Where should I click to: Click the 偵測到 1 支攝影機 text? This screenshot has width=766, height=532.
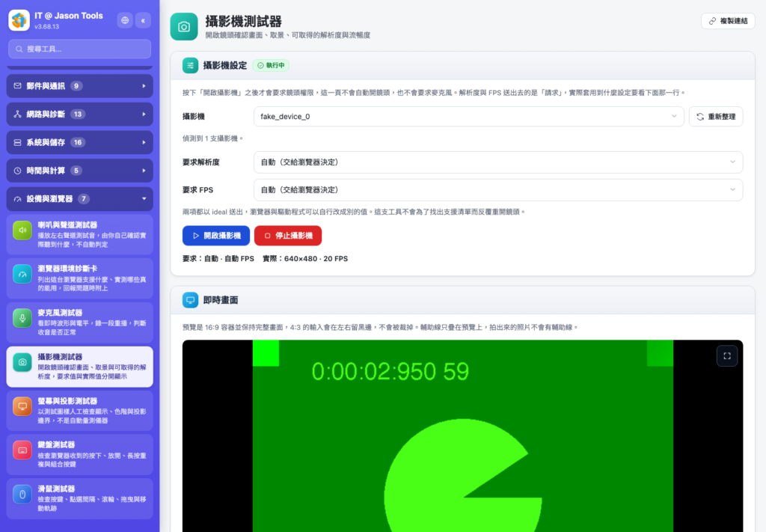[x=212, y=138]
